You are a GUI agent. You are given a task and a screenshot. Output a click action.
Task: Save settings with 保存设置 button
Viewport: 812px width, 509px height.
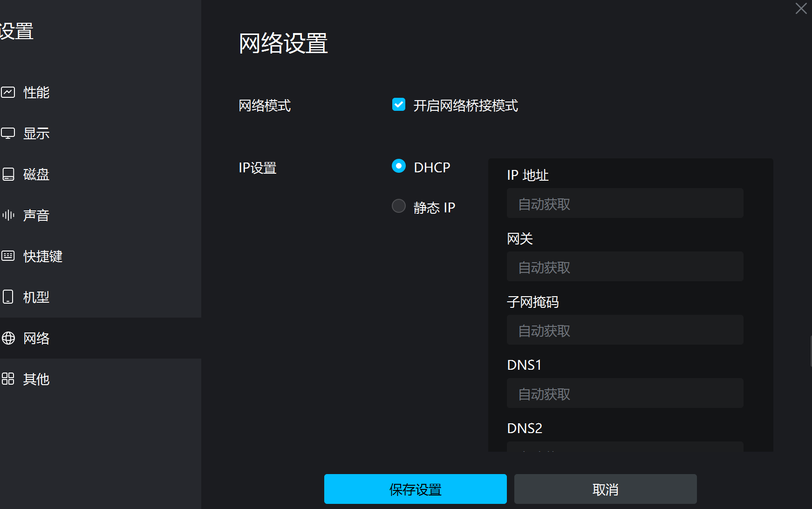[x=416, y=489]
